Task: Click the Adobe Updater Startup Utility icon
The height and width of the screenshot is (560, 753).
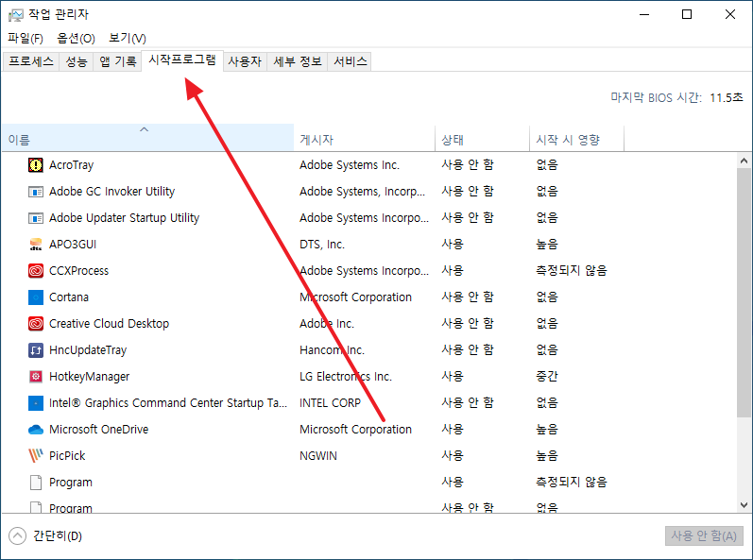Action: tap(36, 218)
